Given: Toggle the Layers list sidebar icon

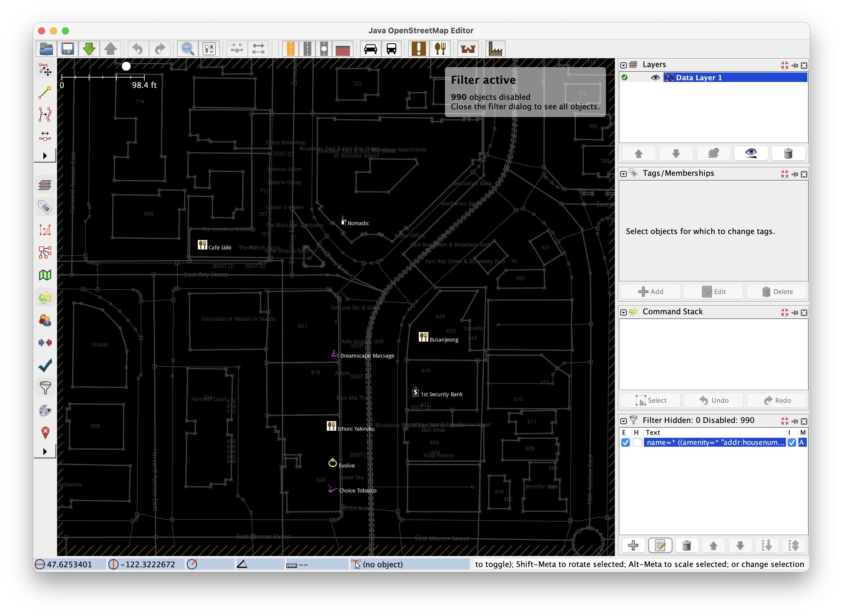Looking at the screenshot, I should (45, 185).
